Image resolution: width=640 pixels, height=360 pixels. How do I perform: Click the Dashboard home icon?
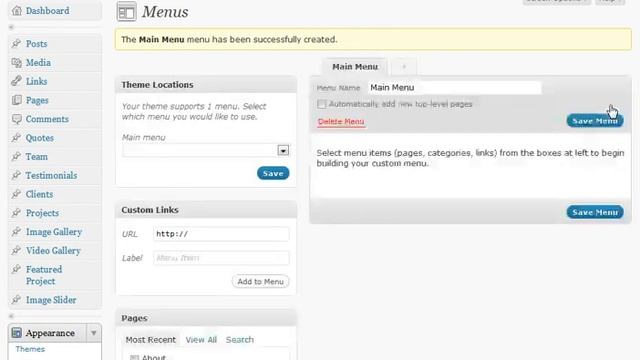tap(17, 11)
